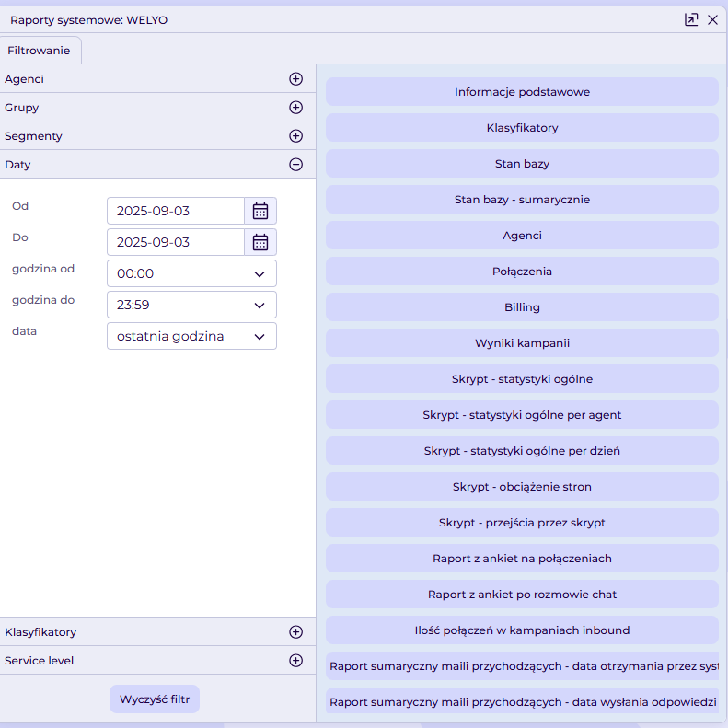Open the data range dropdown

point(191,336)
